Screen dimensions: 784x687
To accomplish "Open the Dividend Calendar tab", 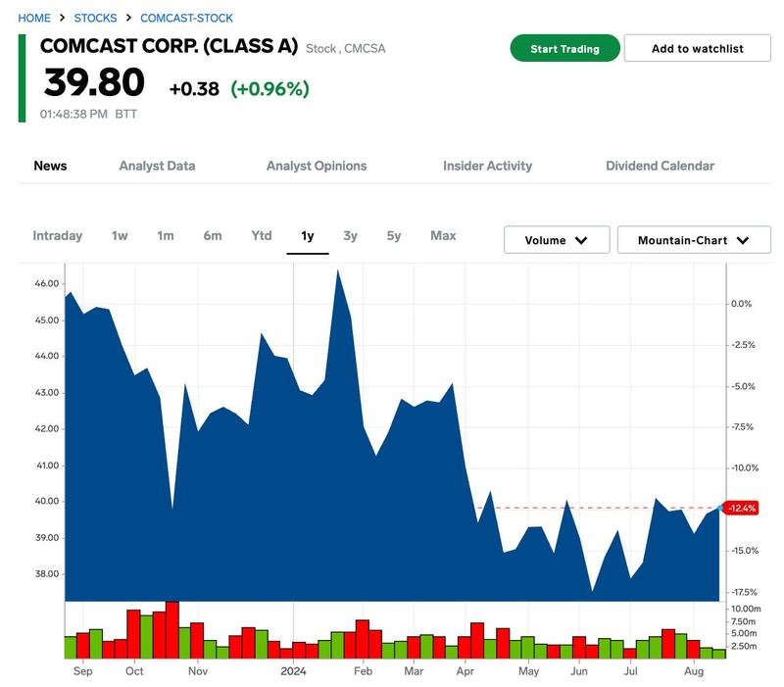I will (x=660, y=166).
